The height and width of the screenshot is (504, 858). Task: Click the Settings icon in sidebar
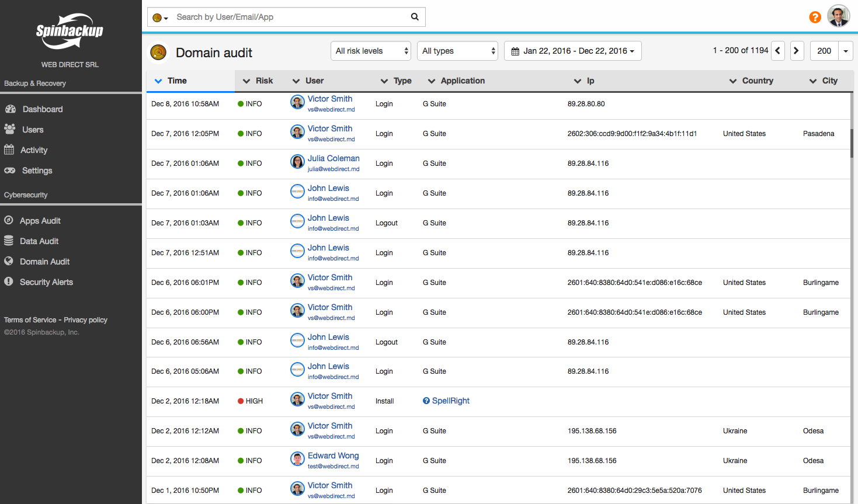pos(10,171)
